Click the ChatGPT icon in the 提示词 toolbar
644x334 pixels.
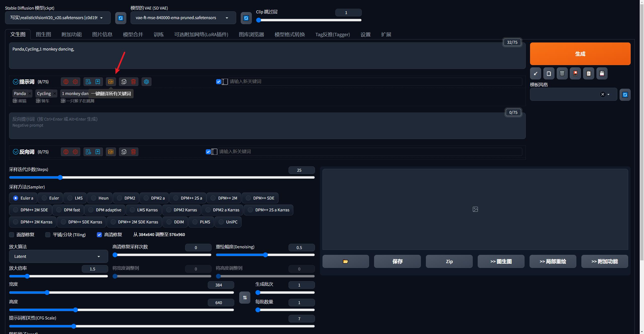146,82
